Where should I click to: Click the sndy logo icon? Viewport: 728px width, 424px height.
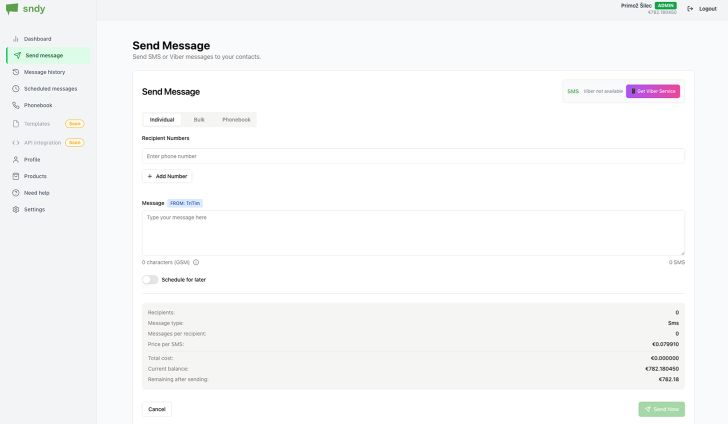tap(12, 9)
